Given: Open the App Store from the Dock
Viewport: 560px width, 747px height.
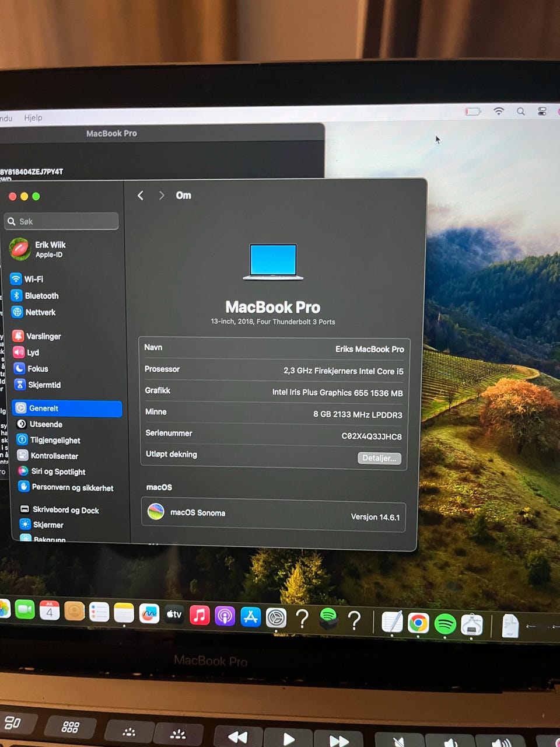Looking at the screenshot, I should (x=251, y=617).
